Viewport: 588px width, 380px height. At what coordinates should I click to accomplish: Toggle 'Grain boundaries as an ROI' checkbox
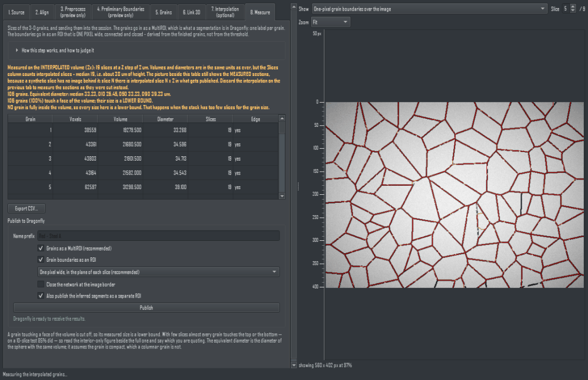41,260
